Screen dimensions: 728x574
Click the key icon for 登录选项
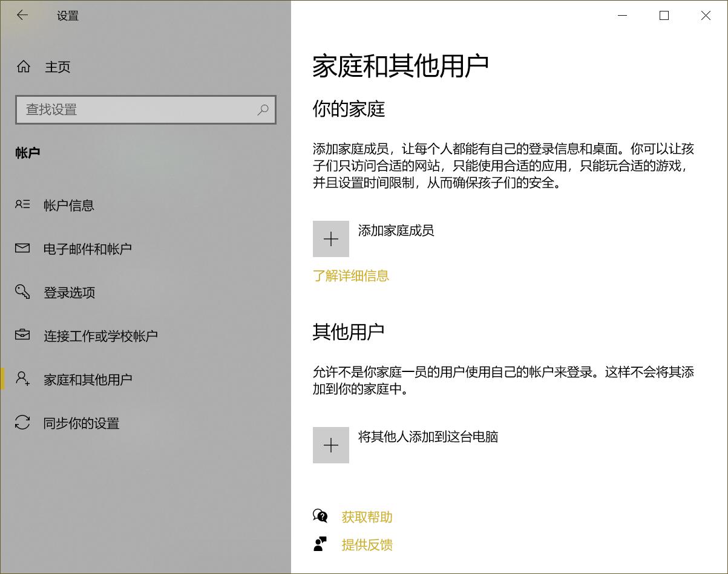[22, 292]
